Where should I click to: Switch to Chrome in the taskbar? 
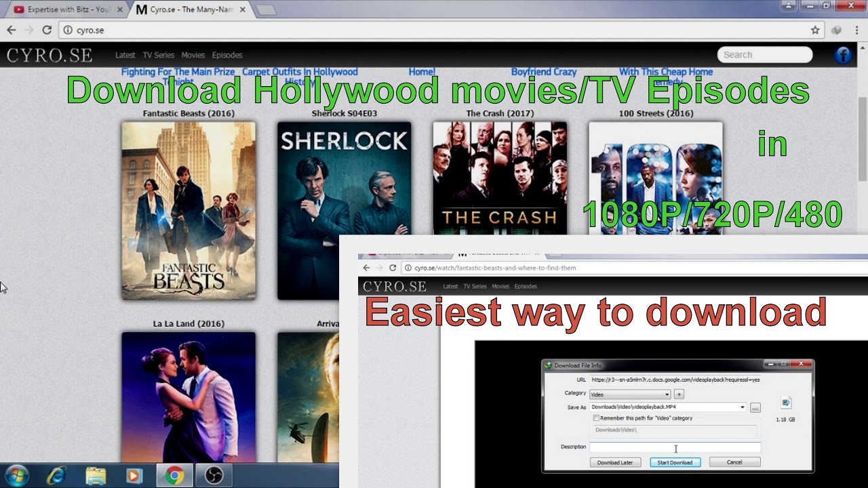click(174, 476)
